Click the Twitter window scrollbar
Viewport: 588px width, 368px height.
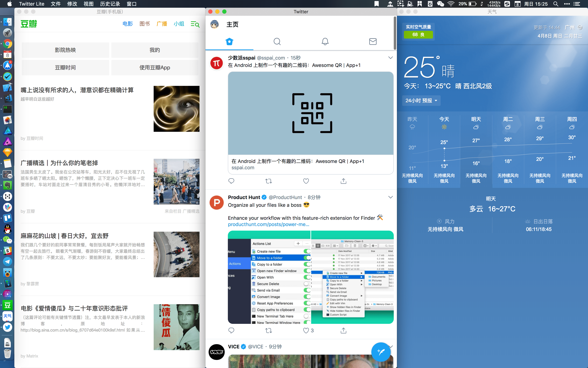coord(395,33)
